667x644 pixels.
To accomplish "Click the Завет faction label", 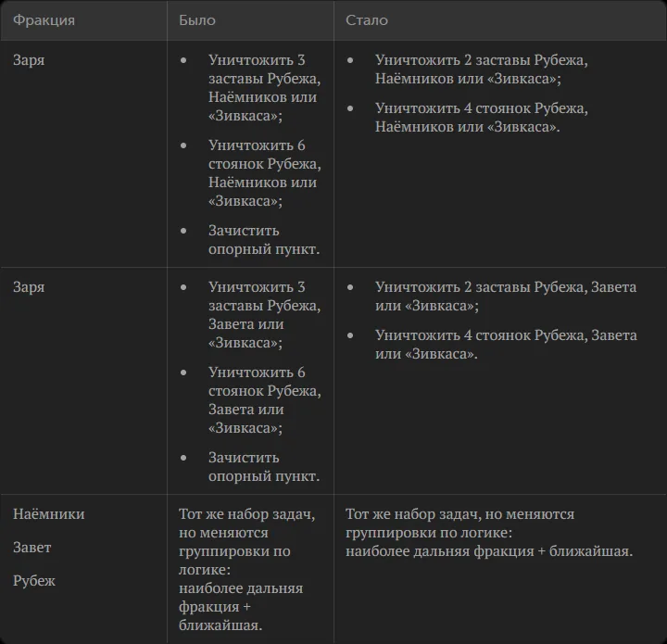I will tap(31, 547).
